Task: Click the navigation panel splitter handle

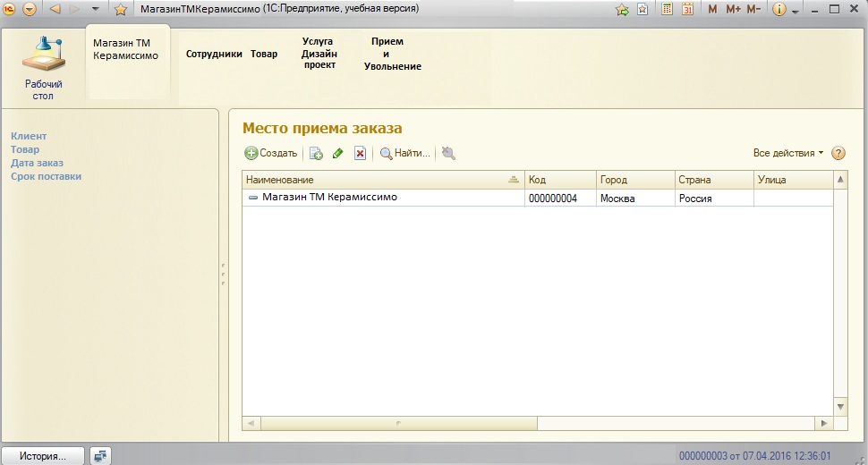Action: point(223,275)
